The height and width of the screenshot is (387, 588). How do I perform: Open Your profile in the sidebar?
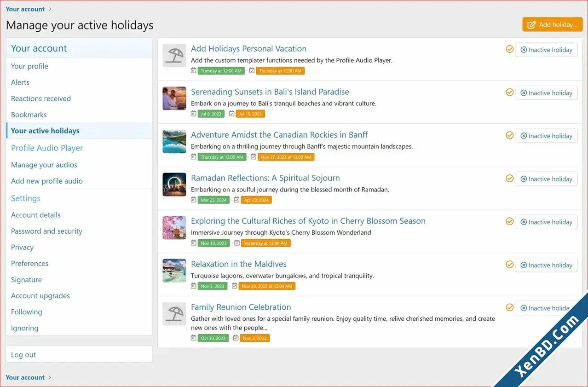[x=29, y=66]
